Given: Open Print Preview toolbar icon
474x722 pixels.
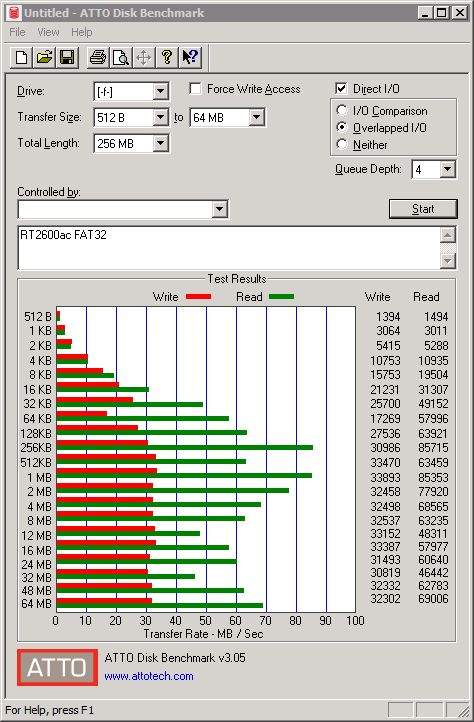Looking at the screenshot, I should click(121, 58).
